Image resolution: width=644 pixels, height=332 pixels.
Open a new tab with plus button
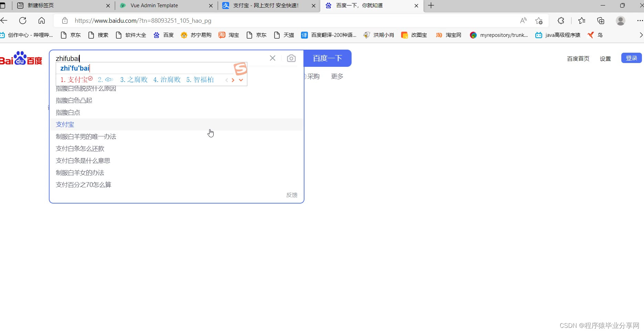[431, 6]
